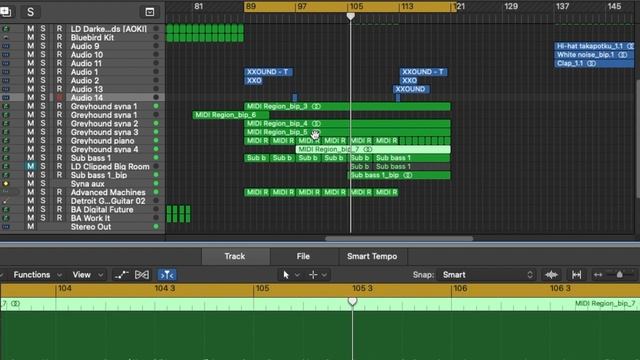Click the arrange area horizontal scrollbar

(399, 238)
